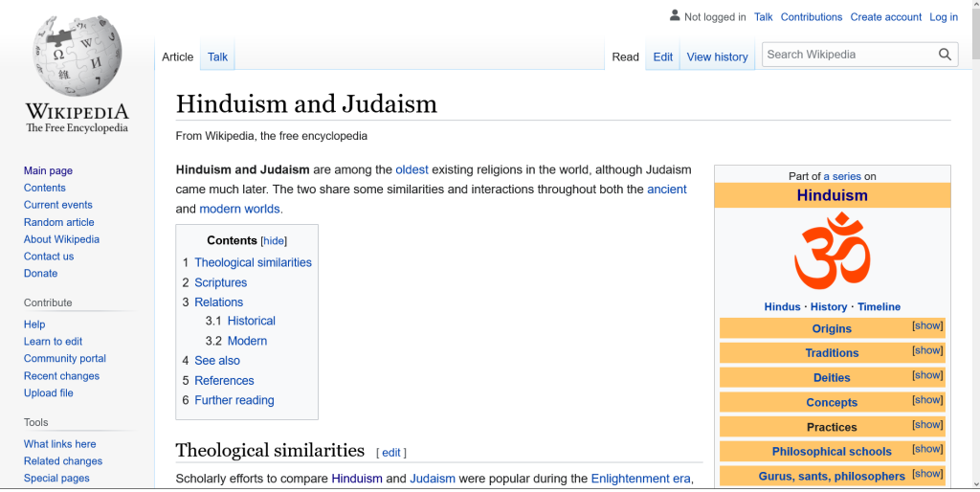Screen dimensions: 980x492
Task: Open Current events
Action: coord(58,205)
